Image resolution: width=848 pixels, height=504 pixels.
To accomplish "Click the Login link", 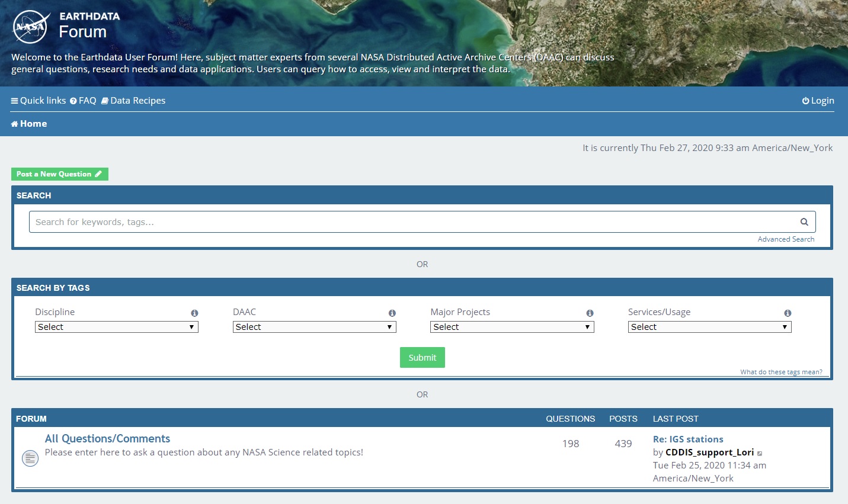I will 818,101.
